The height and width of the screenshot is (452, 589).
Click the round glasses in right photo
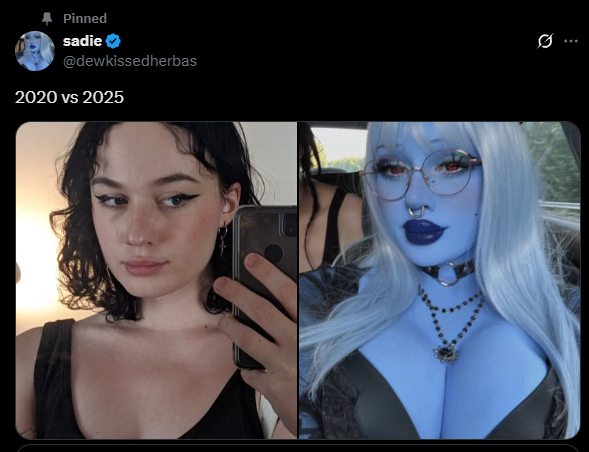pos(421,174)
